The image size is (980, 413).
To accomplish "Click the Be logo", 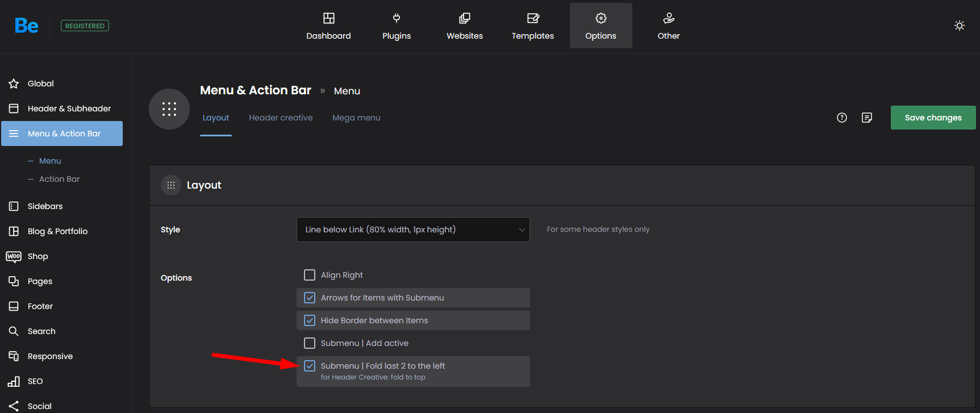I will click(27, 26).
